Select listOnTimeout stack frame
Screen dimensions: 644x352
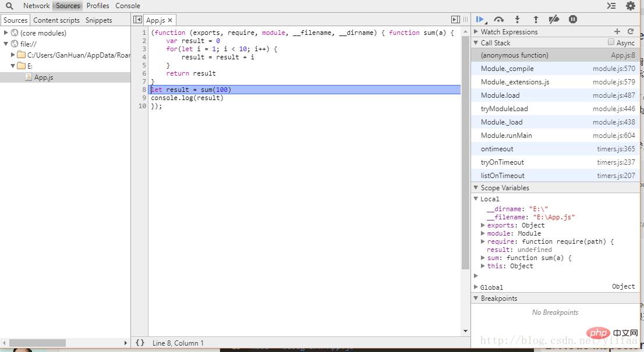click(x=555, y=176)
